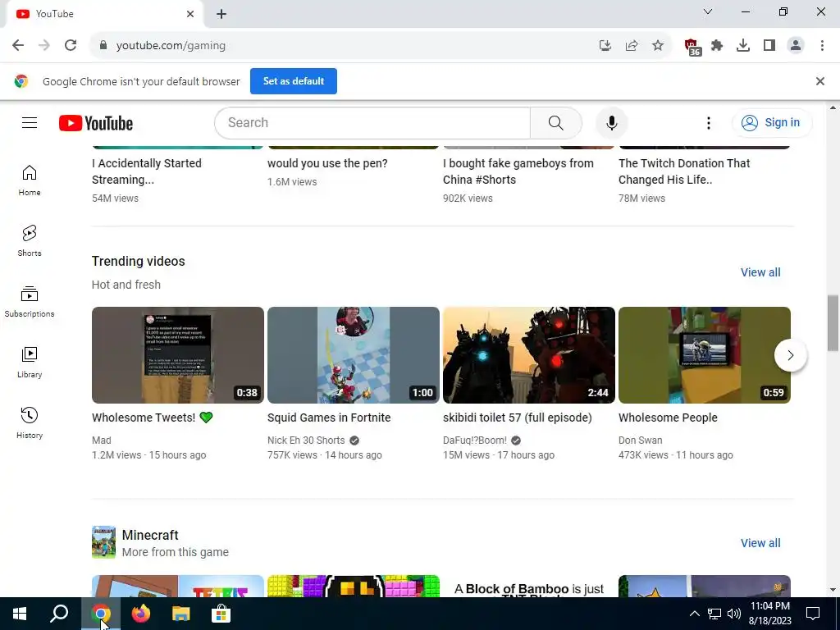
Task: Open YouTube settings three-dot menu
Action: point(708,123)
